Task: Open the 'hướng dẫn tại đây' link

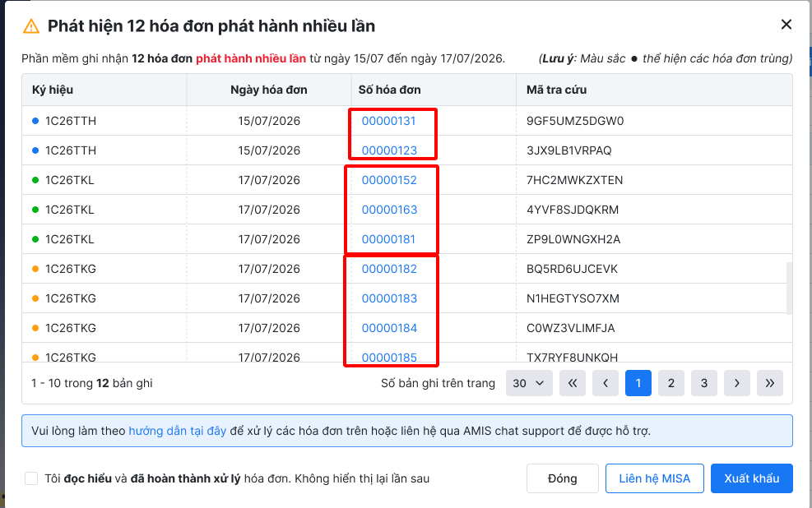Action: [x=177, y=431]
